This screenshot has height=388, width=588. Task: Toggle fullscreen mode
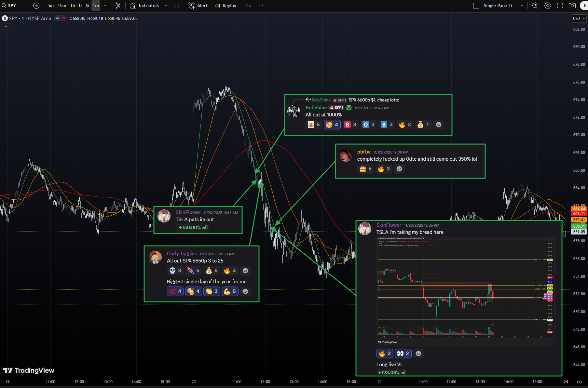pos(560,6)
